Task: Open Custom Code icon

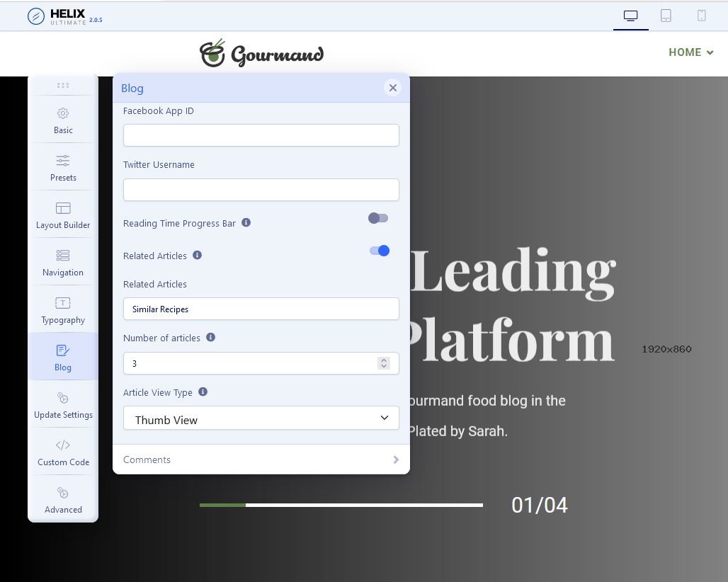Action: click(63, 446)
